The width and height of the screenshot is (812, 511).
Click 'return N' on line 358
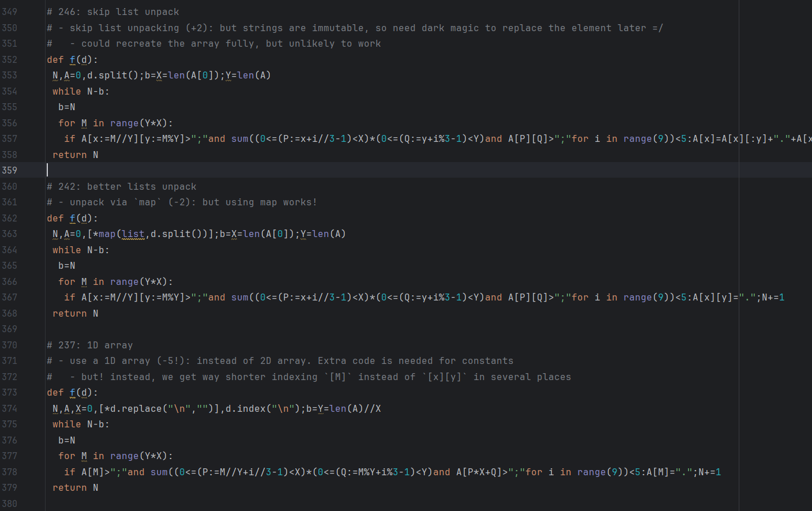pyautogui.click(x=75, y=155)
